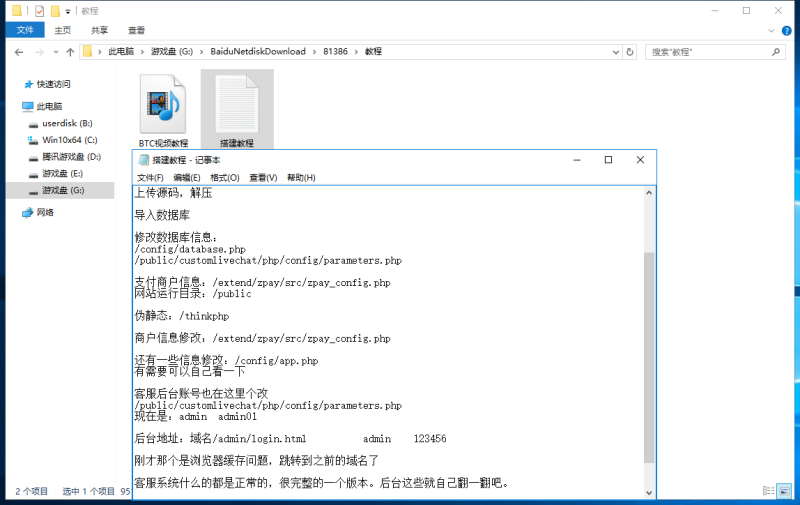Click the /config/app.php text
The image size is (800, 505).
click(x=277, y=361)
